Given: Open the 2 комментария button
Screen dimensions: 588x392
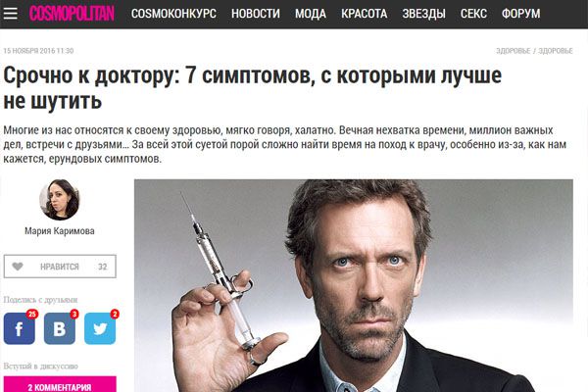Looking at the screenshot, I should pos(60,384).
